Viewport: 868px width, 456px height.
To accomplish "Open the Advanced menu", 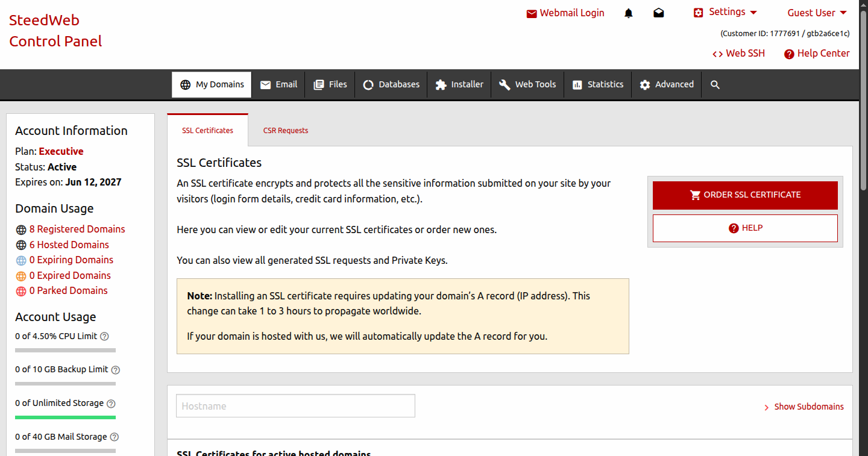I will [x=666, y=84].
